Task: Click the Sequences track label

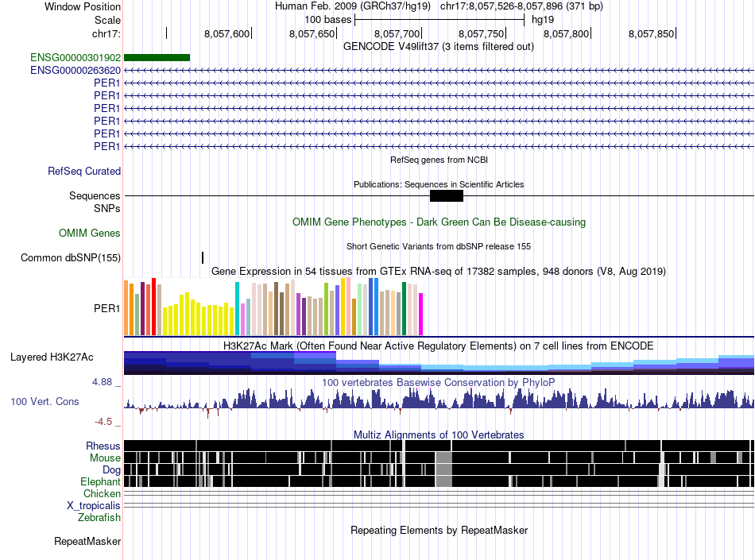Action: pos(95,196)
